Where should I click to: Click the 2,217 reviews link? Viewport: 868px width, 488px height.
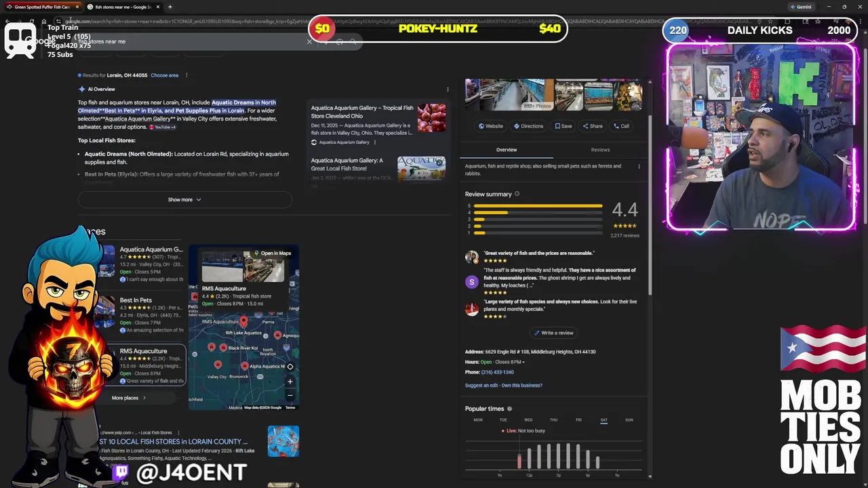[x=625, y=236]
